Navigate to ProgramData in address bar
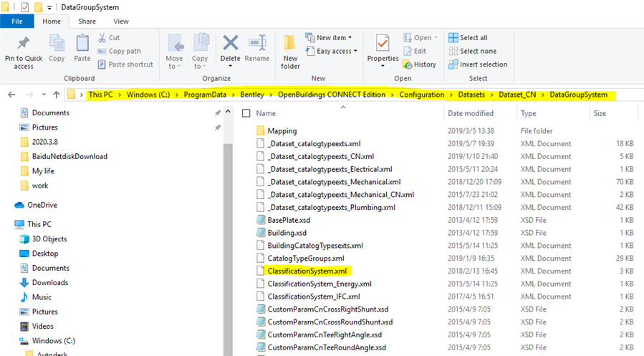The height and width of the screenshot is (356, 644). point(205,95)
